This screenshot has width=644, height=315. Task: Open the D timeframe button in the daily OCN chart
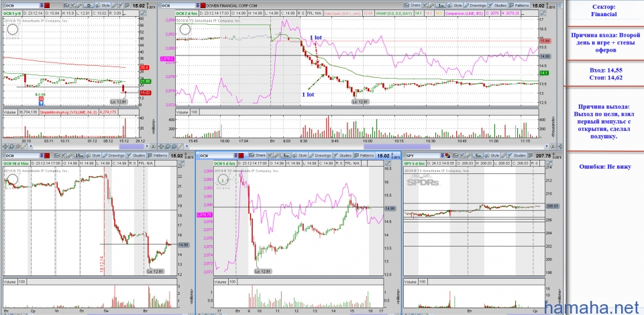click(x=89, y=5)
